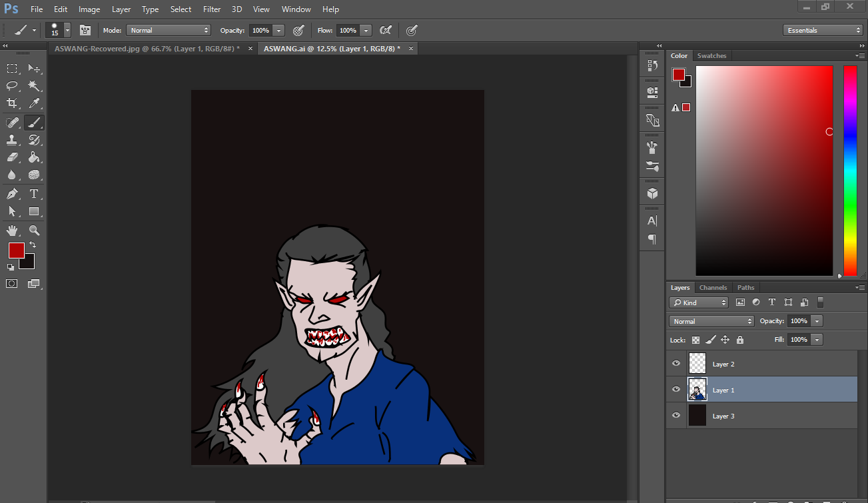
Task: Switch to the Channels tab
Action: tap(713, 287)
